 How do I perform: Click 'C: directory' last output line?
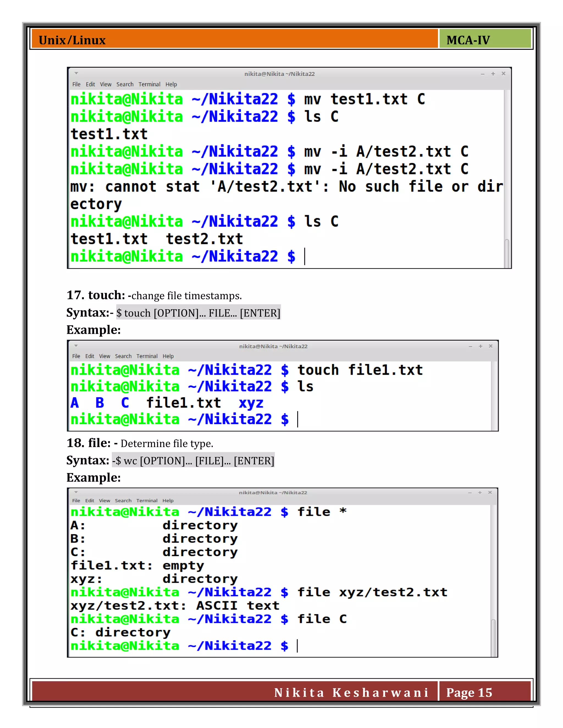pyautogui.click(x=120, y=632)
